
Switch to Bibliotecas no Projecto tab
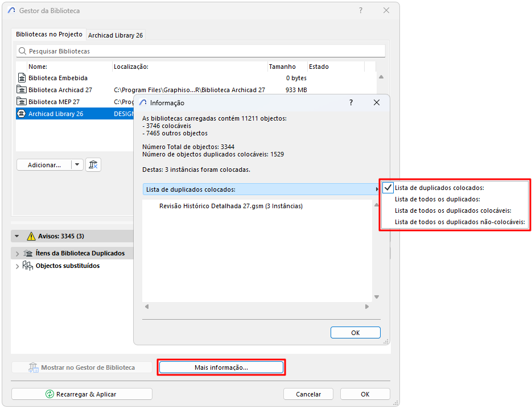(49, 34)
